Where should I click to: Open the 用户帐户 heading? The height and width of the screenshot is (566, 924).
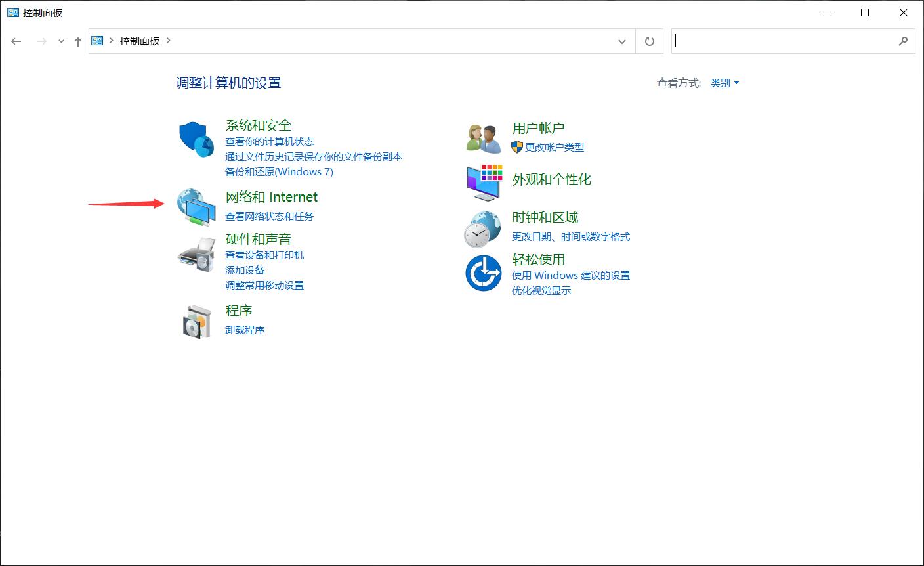[538, 128]
